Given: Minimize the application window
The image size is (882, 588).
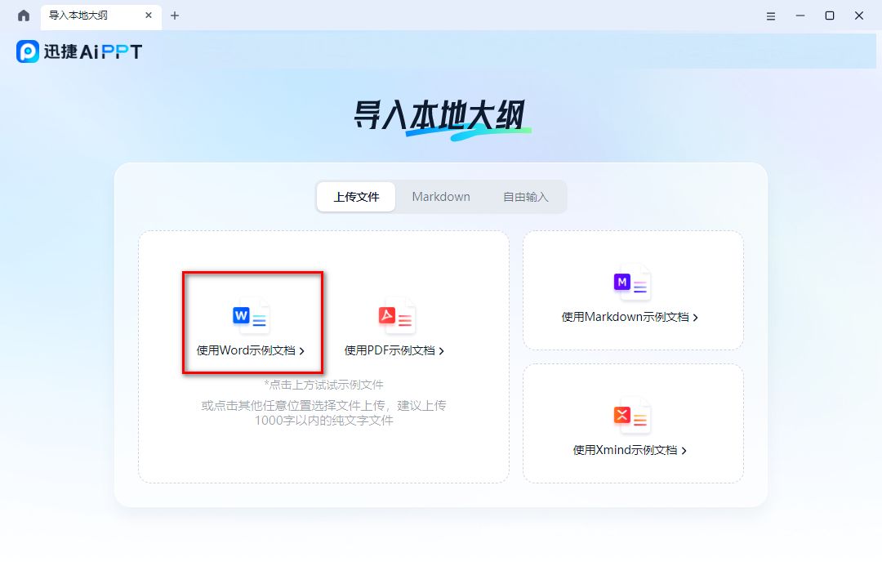Looking at the screenshot, I should coord(800,16).
